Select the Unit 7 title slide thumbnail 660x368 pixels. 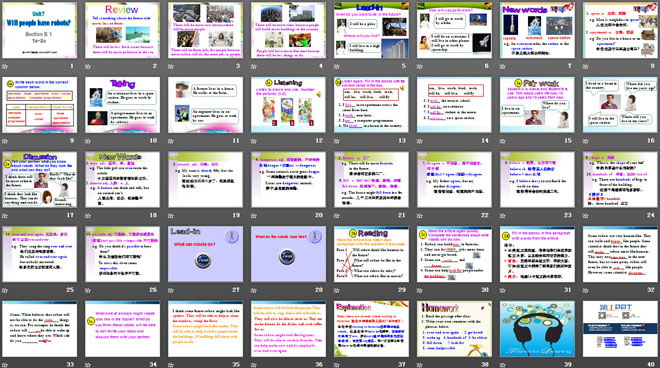click(40, 30)
